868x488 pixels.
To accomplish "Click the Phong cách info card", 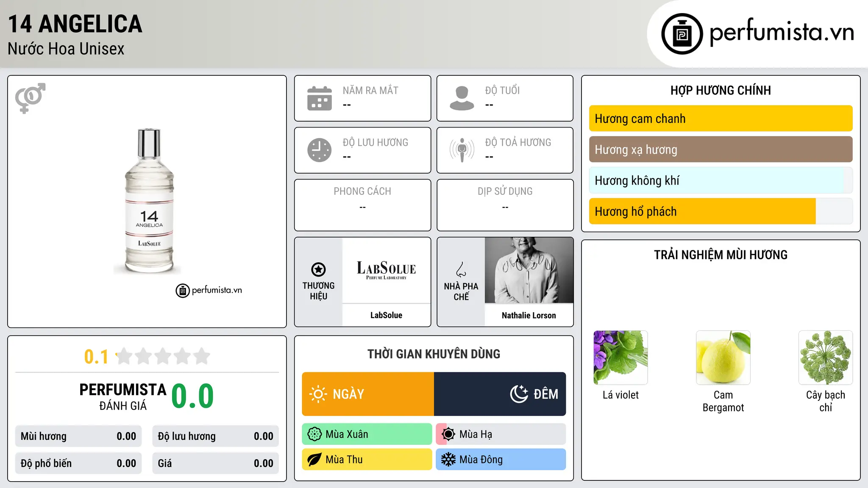I will tap(362, 205).
